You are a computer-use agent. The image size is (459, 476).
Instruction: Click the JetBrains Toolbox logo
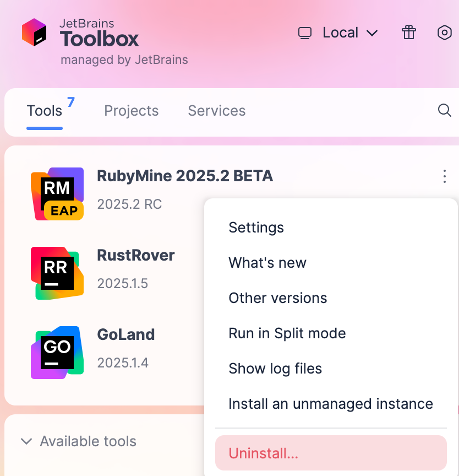pyautogui.click(x=35, y=33)
